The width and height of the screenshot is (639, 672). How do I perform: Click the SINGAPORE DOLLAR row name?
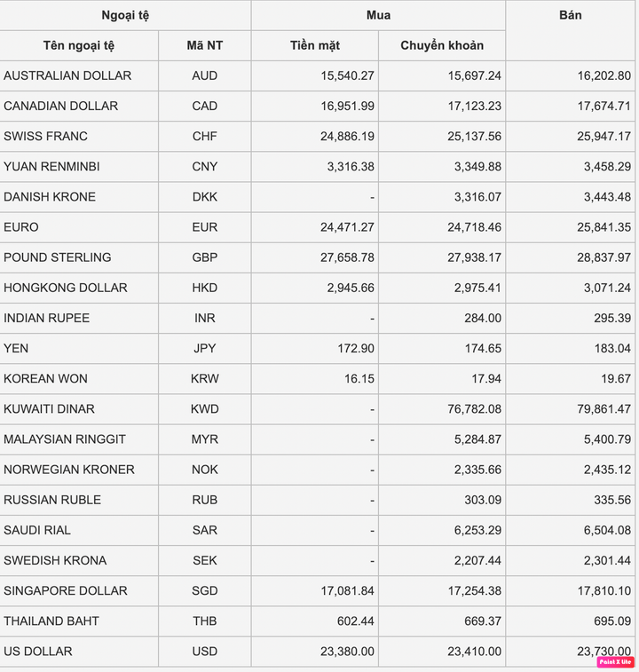(x=66, y=590)
